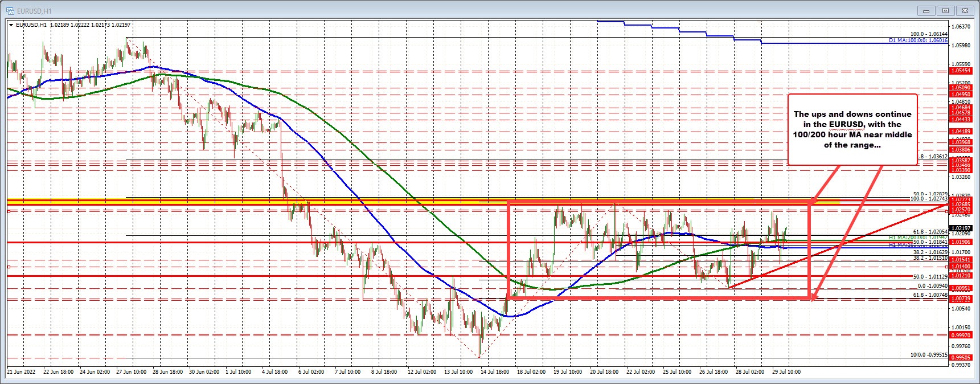Click the price scale value 0.99370
This screenshot has width=980, height=384.
pos(961,365)
